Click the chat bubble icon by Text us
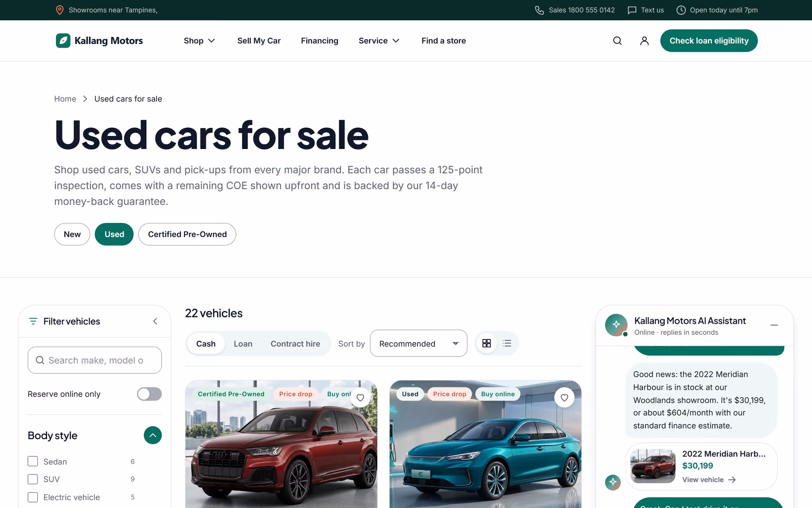The width and height of the screenshot is (812, 508). click(x=632, y=10)
